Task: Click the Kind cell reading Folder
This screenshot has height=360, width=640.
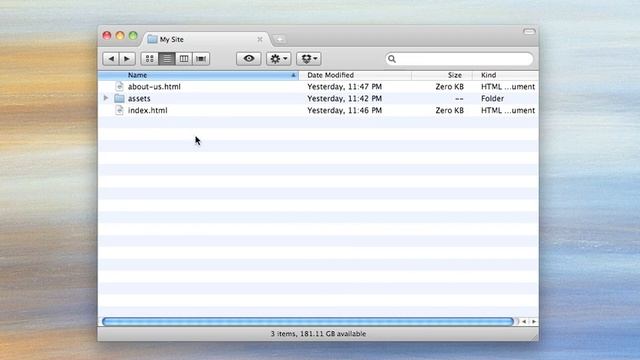Action: pyautogui.click(x=492, y=98)
